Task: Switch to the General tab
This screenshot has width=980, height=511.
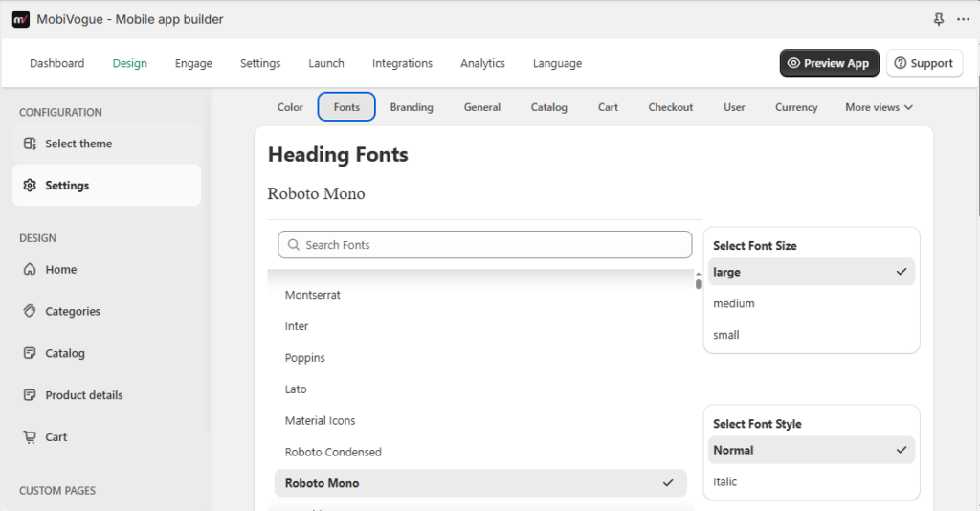Action: coord(482,107)
